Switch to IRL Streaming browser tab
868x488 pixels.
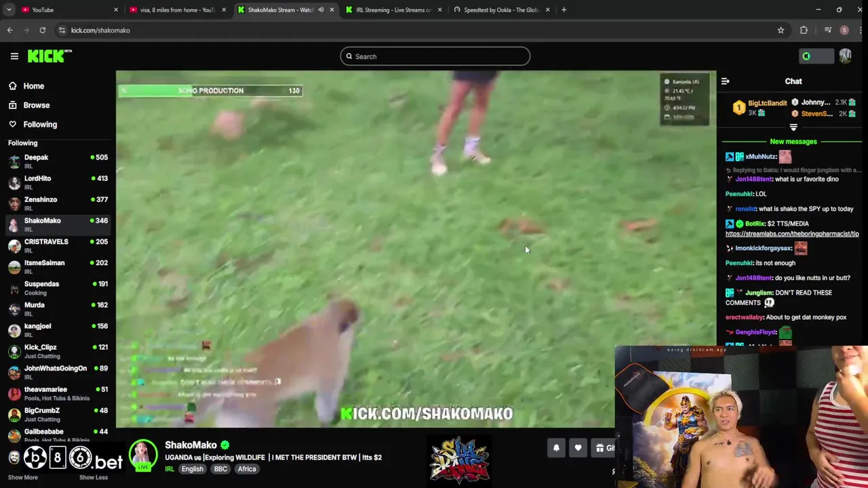click(393, 9)
